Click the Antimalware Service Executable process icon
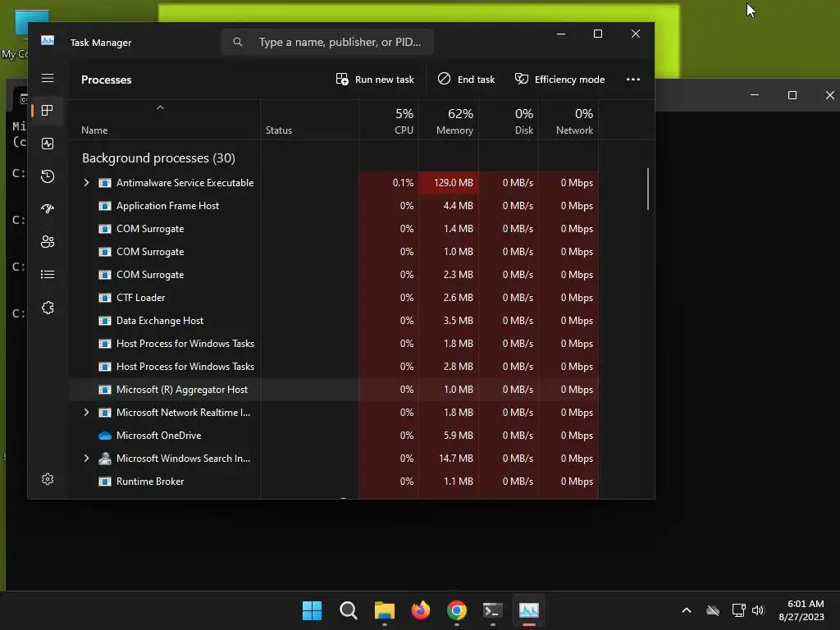Image resolution: width=840 pixels, height=630 pixels. click(105, 183)
